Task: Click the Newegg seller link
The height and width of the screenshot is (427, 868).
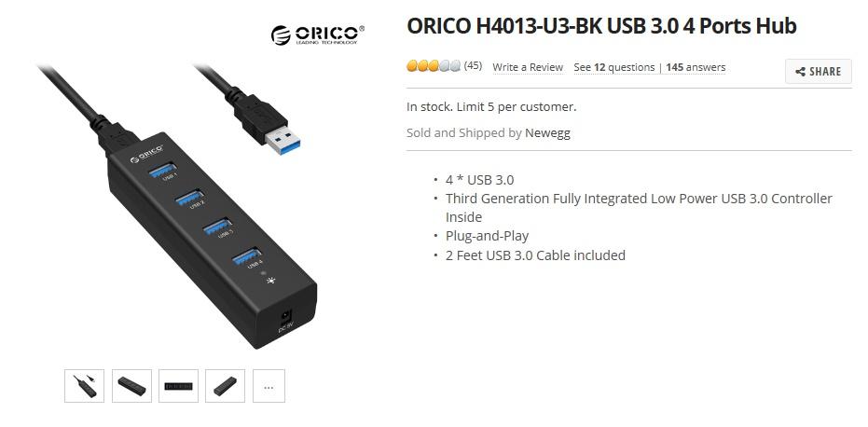Action: (547, 133)
